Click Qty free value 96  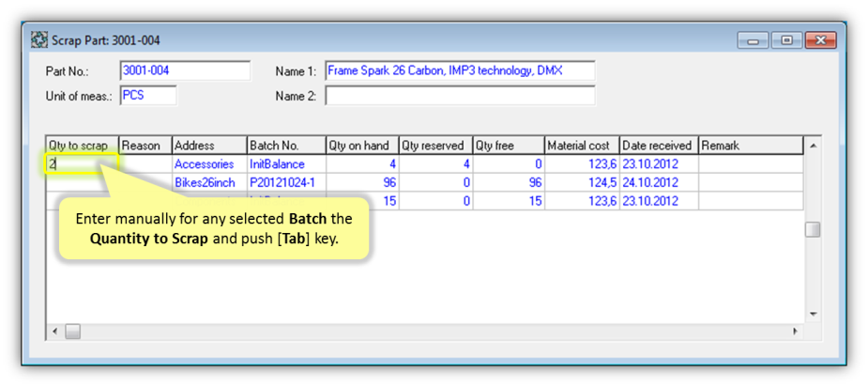pos(509,182)
